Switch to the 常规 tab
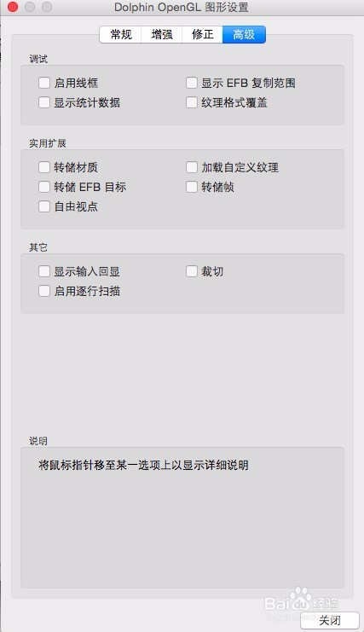The image size is (364, 632). coord(121,34)
